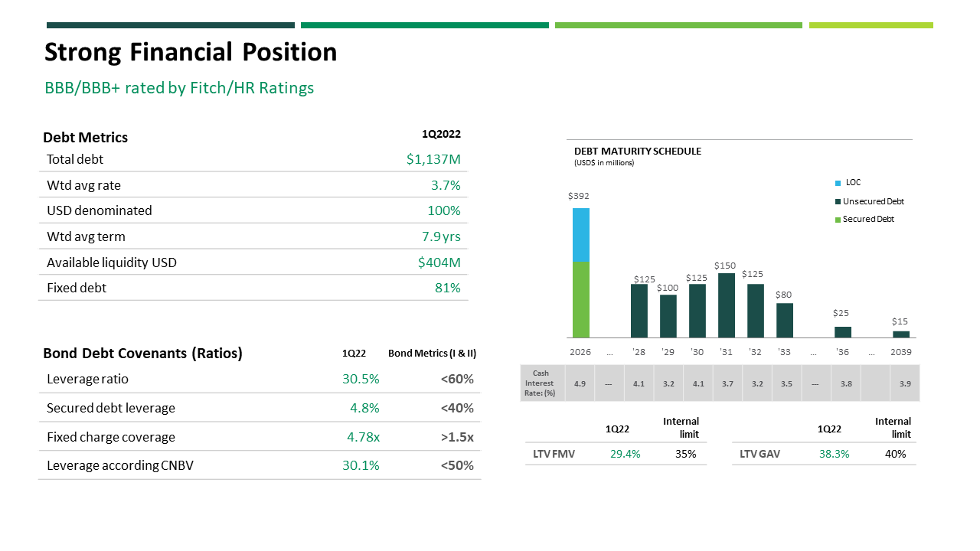
Task: Select the 'Fixed debt' label
Action: tap(77, 288)
